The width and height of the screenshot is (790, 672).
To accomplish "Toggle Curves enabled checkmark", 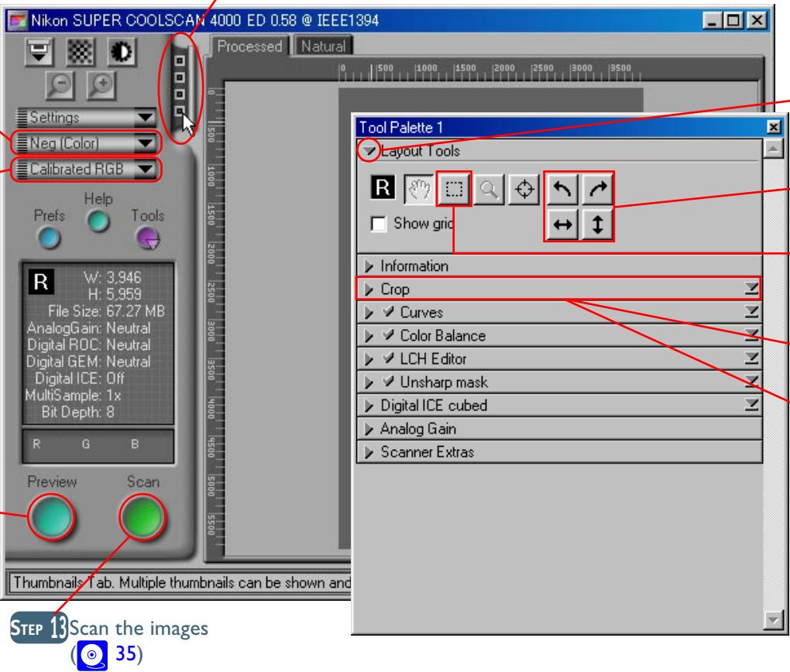I will coord(388,311).
